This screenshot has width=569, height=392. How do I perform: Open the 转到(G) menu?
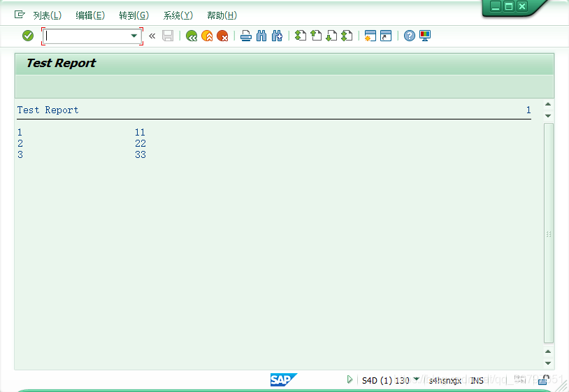pos(134,15)
